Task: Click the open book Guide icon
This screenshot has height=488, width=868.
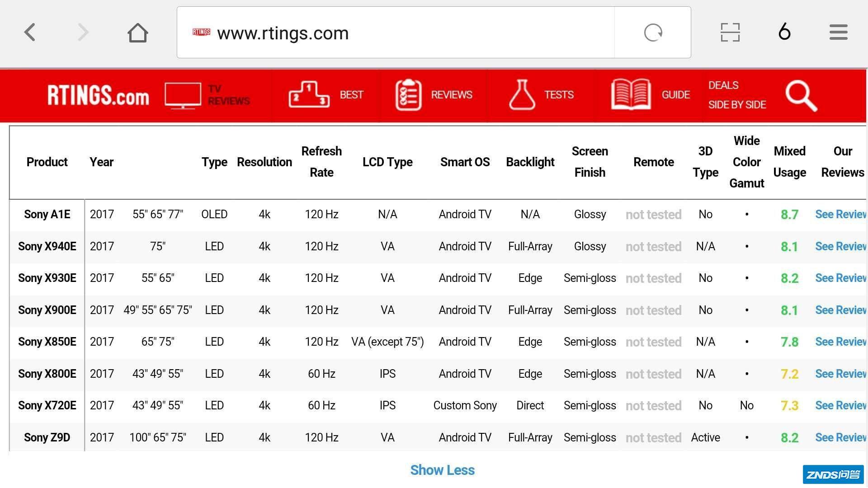Action: 631,94
